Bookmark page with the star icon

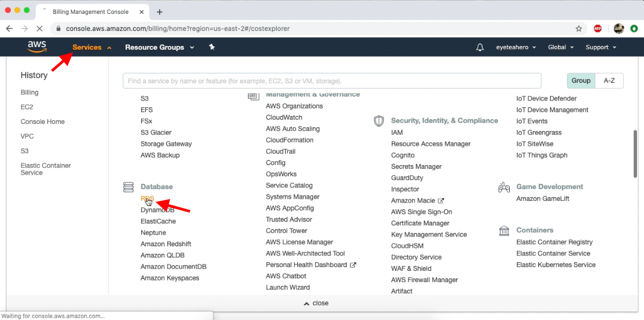click(x=579, y=28)
